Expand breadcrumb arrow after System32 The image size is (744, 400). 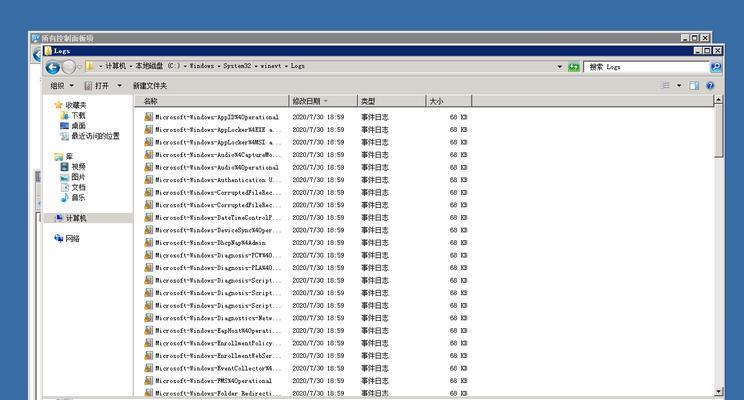pos(256,66)
